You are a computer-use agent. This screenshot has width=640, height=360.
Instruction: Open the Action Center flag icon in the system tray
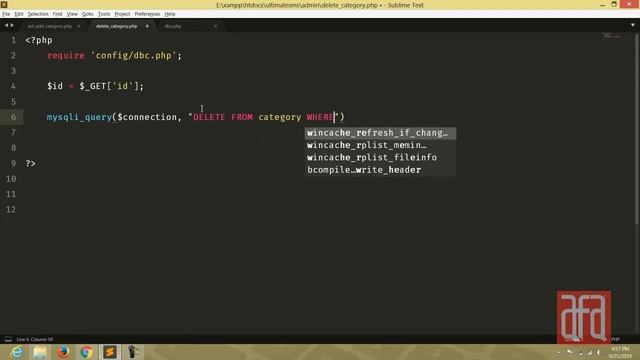tap(570, 352)
